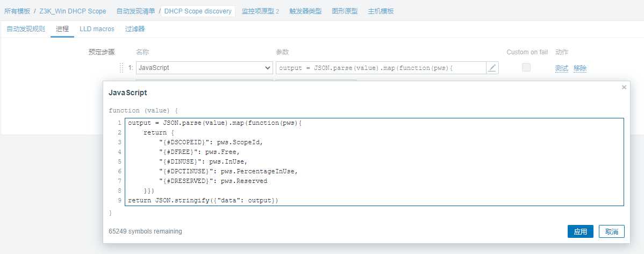The height and width of the screenshot is (254, 644).
Task: Click inside the JavaScript code editor
Action: pos(374,162)
